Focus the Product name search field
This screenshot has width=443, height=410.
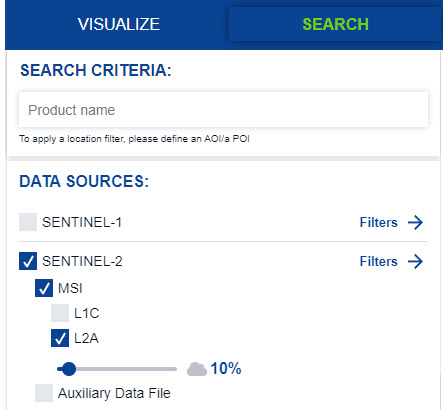[x=223, y=110]
